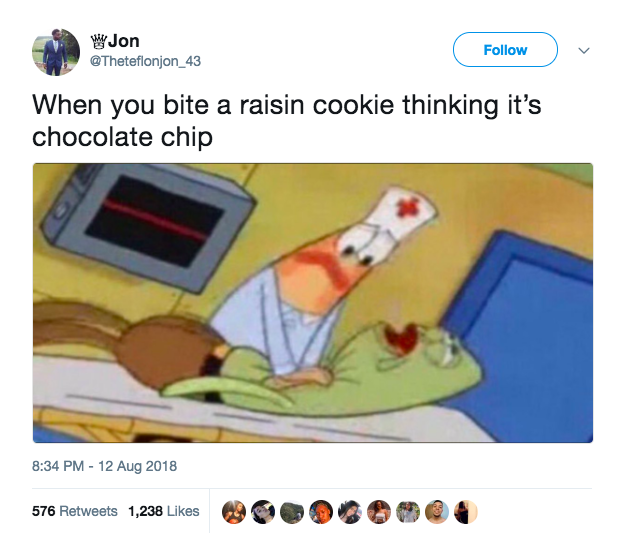
Task: Open the 8:34 PM - 12 Aug 2018 timestamp
Action: (105, 466)
